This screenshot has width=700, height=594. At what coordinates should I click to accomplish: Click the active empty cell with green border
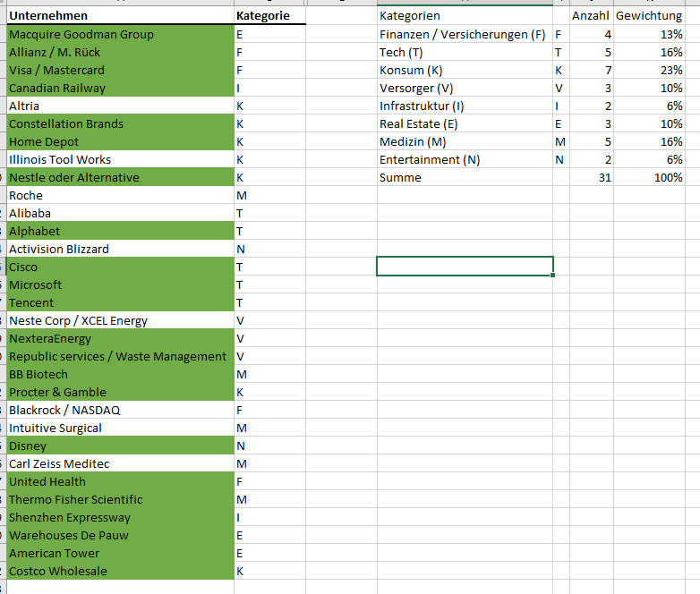[x=465, y=266]
